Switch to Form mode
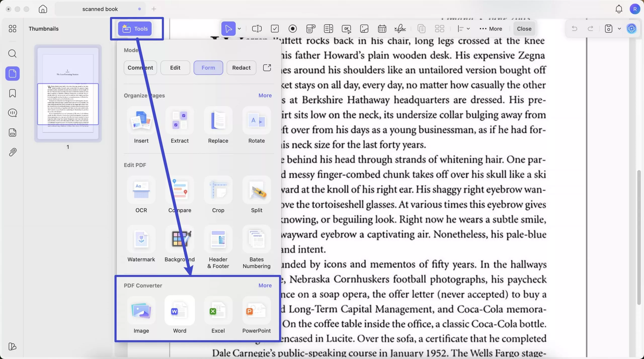 click(208, 68)
